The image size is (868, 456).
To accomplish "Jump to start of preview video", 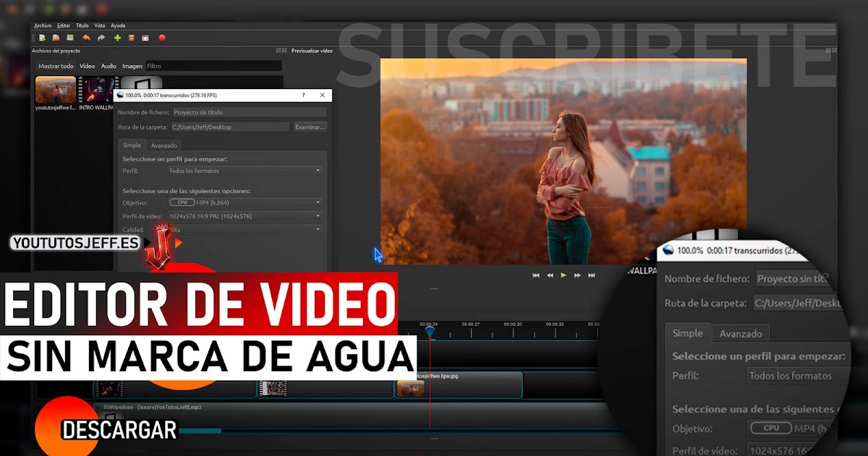I will click(x=536, y=275).
